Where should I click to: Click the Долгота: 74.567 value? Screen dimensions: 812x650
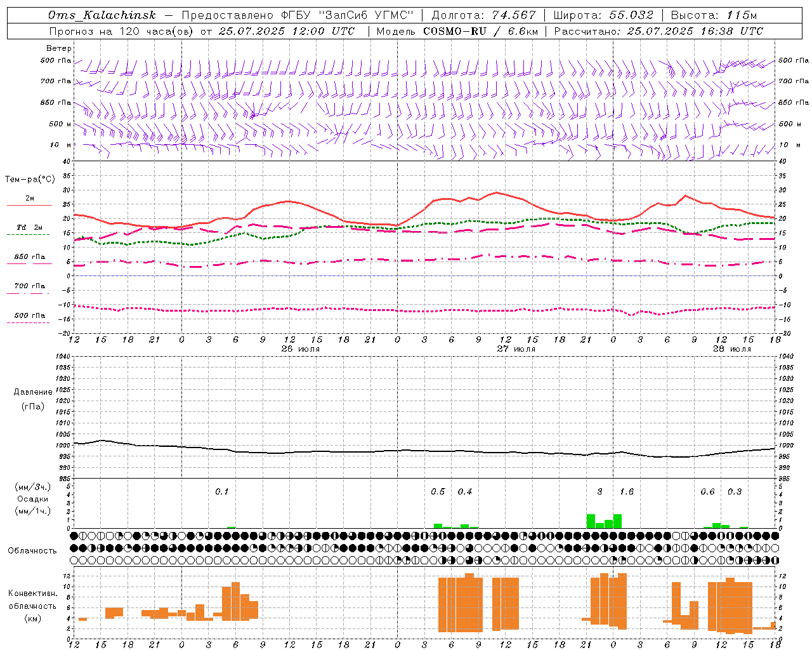(483, 15)
